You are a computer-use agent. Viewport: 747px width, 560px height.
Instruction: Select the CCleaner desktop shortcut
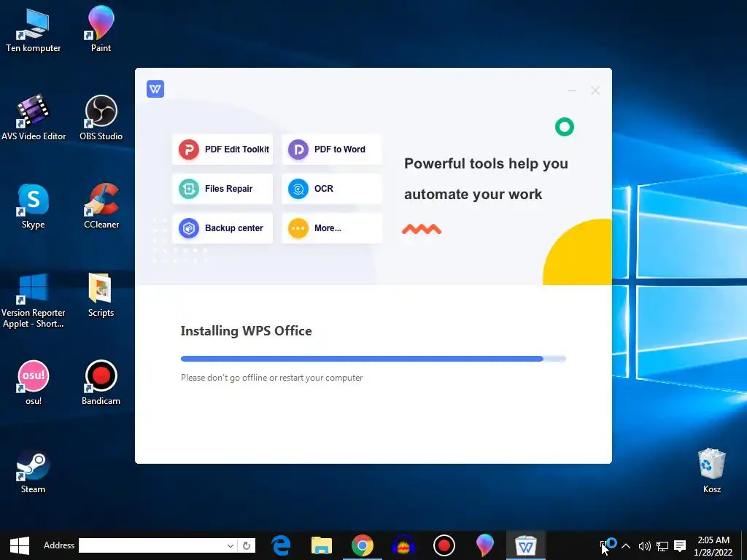[101, 206]
